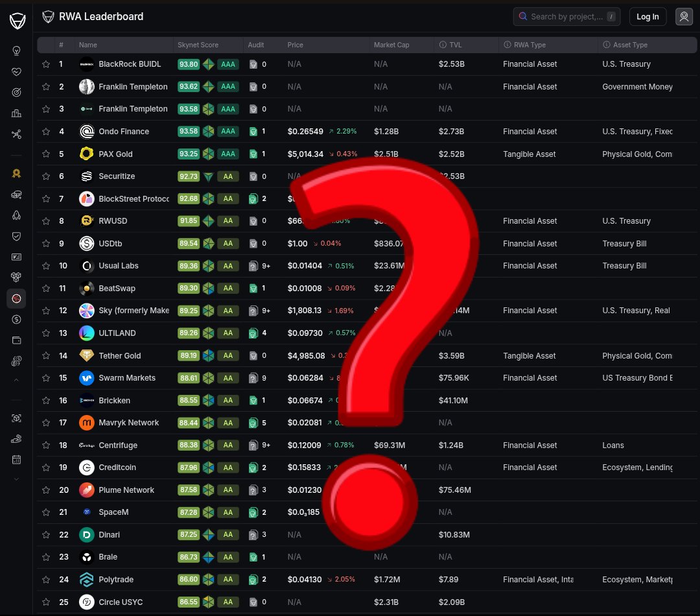Sort by Audit column header

(256, 45)
